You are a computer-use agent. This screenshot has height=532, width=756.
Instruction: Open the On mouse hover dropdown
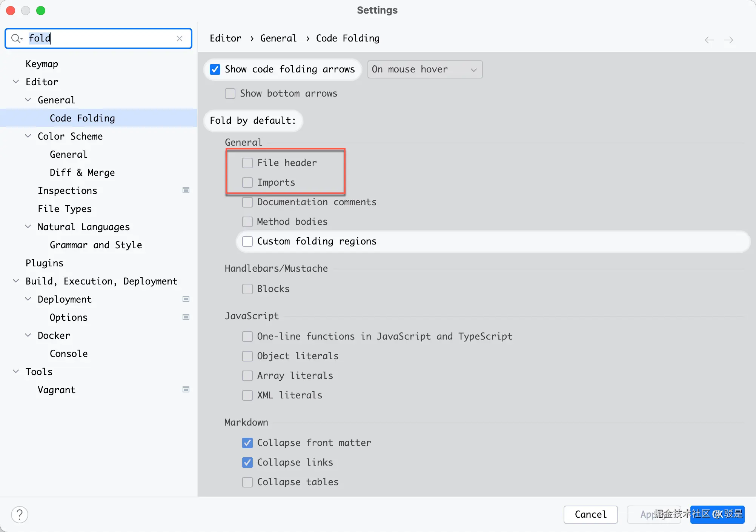[x=425, y=69]
